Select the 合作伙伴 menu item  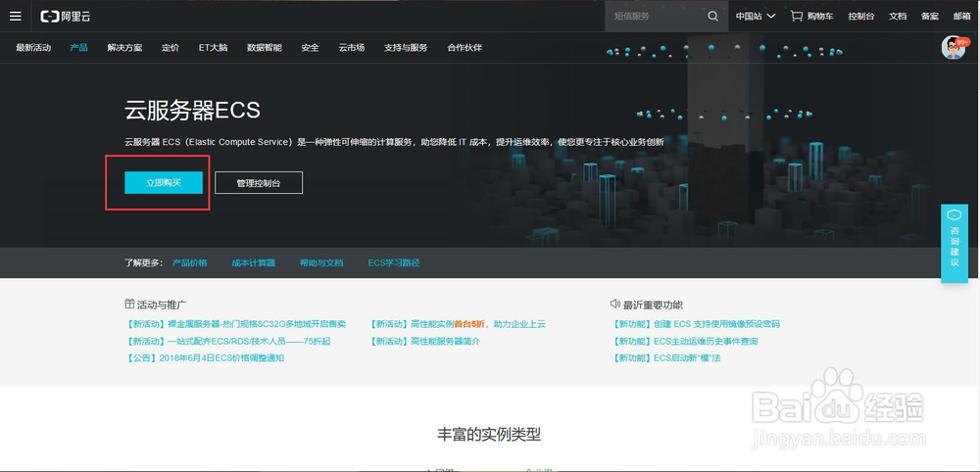coord(465,47)
